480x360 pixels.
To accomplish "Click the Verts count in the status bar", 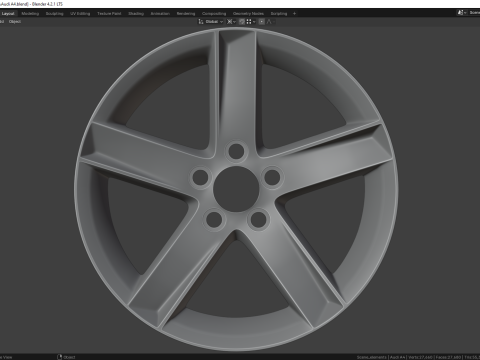I will (x=421, y=357).
